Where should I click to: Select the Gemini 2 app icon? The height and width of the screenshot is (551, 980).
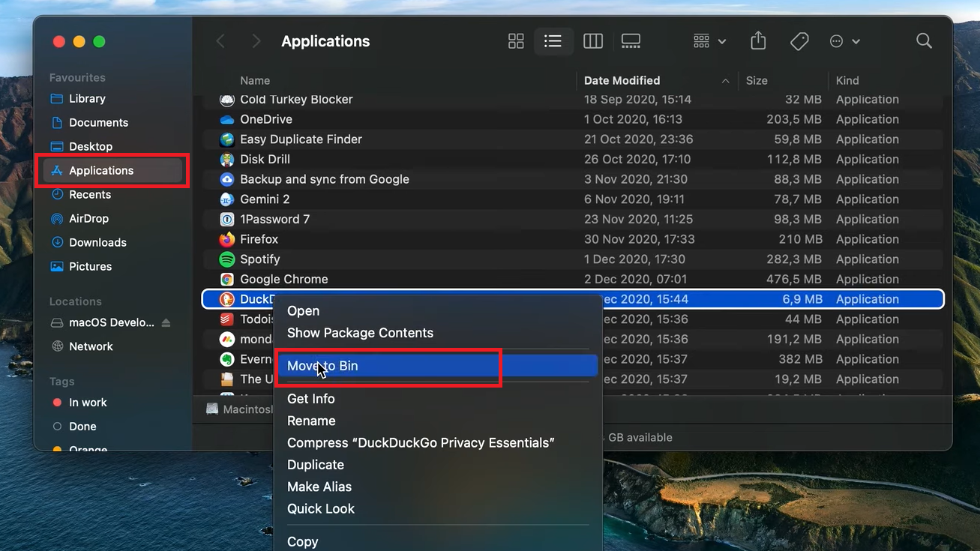227,199
